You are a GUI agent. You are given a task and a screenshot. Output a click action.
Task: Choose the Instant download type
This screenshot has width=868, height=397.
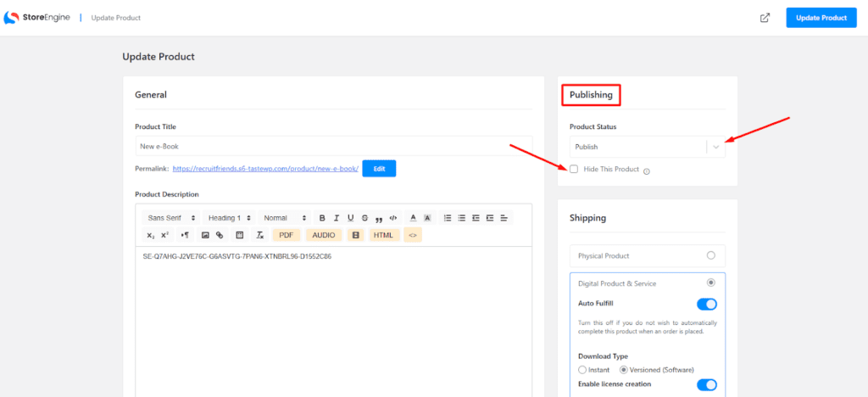click(x=581, y=370)
